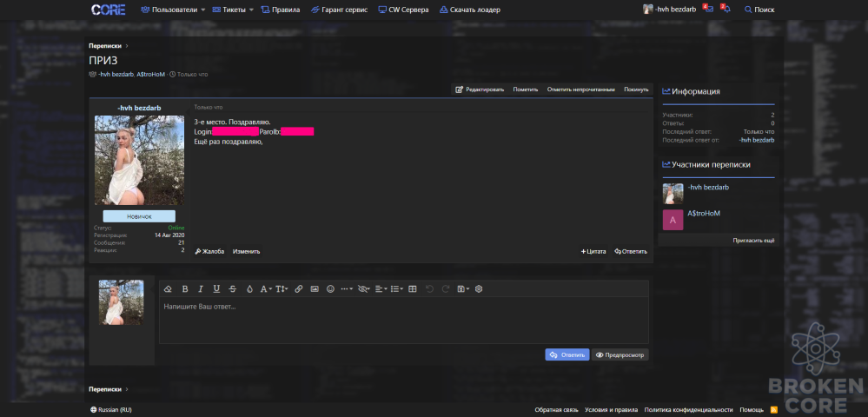Image resolution: width=868 pixels, height=417 pixels.
Task: Click the Политика конфиденциальности footer link
Action: tap(689, 410)
